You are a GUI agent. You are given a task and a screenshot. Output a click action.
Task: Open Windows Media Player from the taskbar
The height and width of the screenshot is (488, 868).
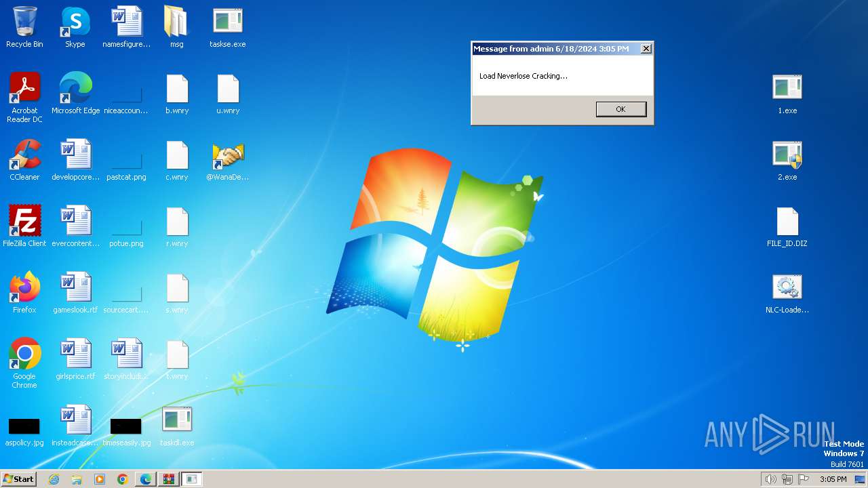click(x=100, y=479)
